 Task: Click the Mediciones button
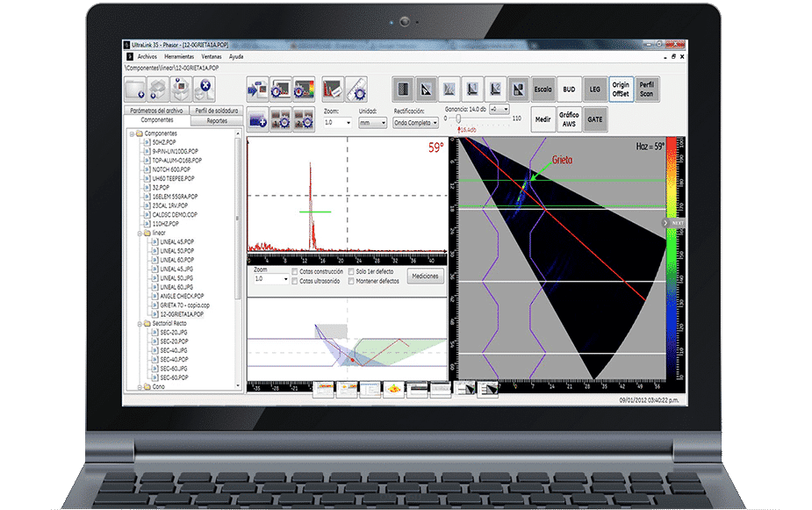425,276
